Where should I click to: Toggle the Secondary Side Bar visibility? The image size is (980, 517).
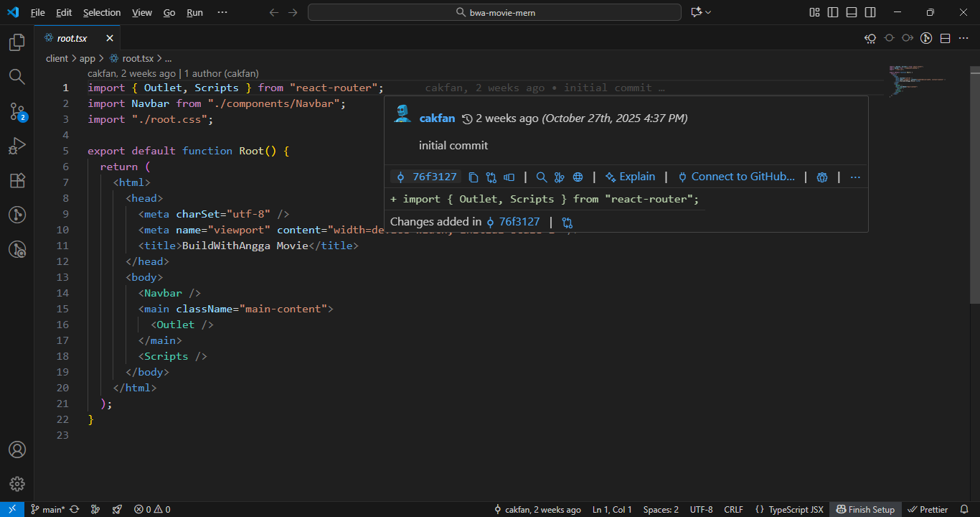(x=870, y=12)
